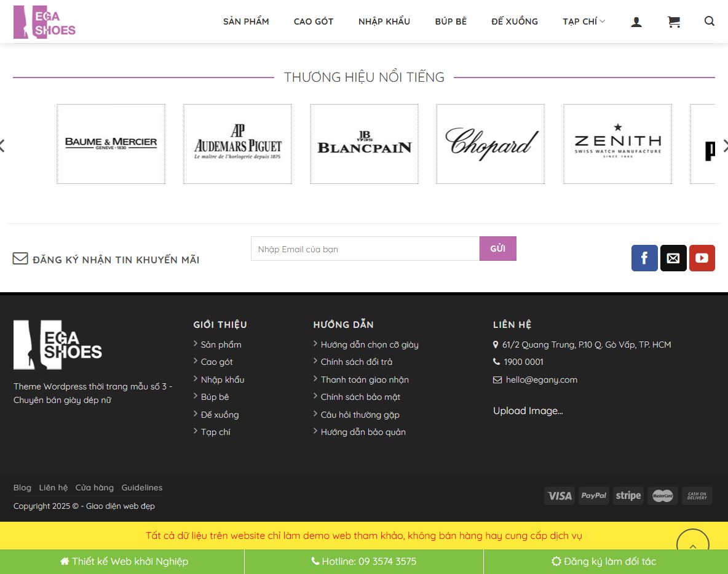Click the Hotline 09 3574 3575 button

364,562
